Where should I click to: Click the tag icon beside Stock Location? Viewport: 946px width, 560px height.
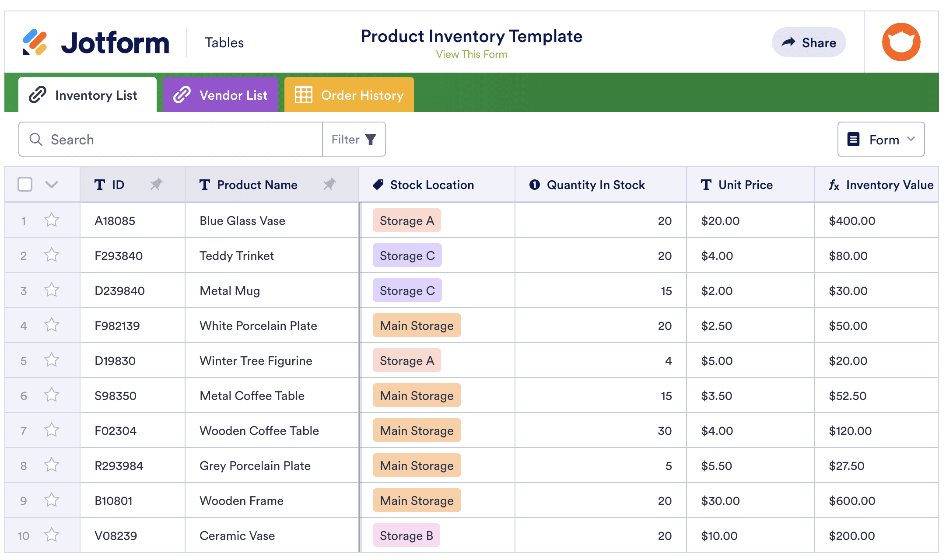tap(378, 185)
